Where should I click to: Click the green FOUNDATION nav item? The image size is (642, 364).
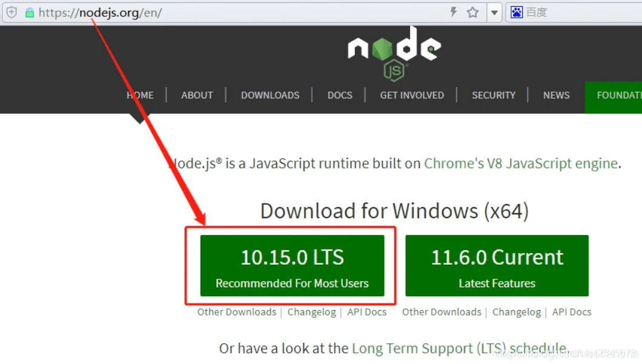614,98
